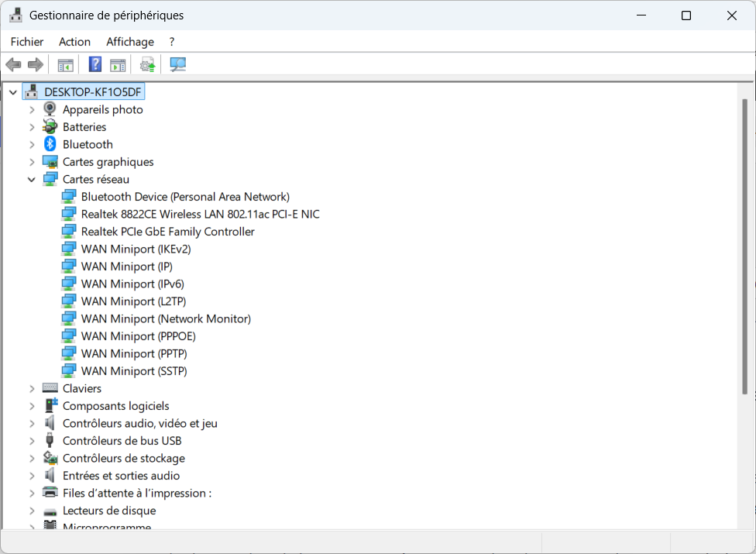The height and width of the screenshot is (554, 756).
Task: Collapse the DESKTOP-KF1O5DF root node
Action: click(13, 92)
